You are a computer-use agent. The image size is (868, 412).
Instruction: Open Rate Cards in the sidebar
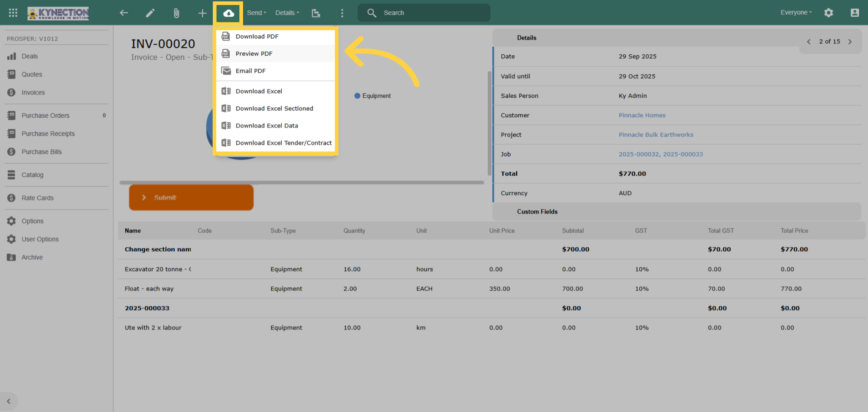tap(56, 198)
